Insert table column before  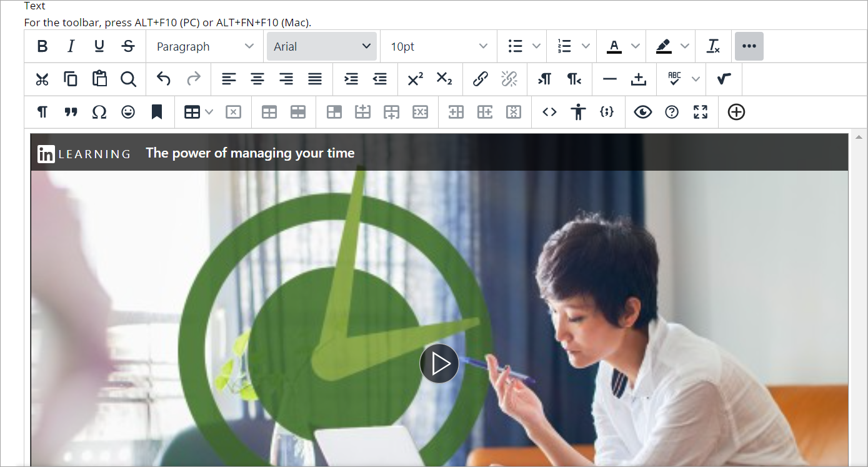pyautogui.click(x=456, y=112)
